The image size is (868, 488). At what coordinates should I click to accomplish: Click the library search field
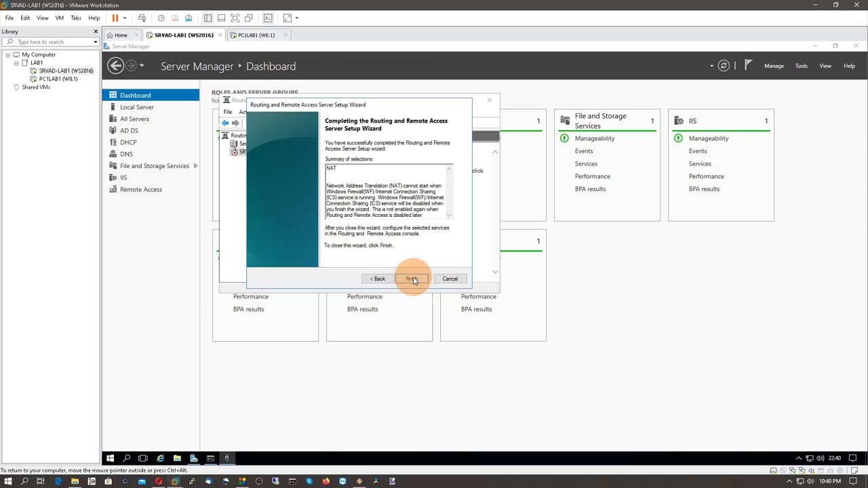pos(49,42)
